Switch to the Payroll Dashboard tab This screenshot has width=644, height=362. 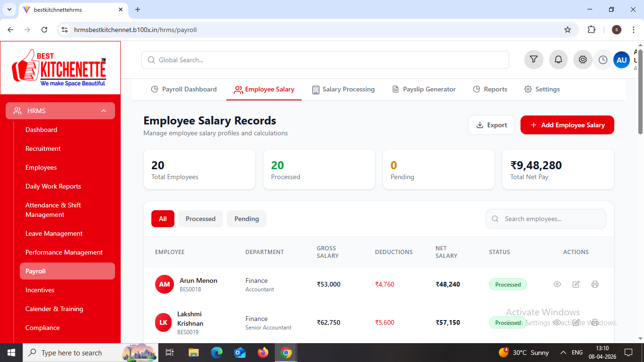[x=184, y=89]
